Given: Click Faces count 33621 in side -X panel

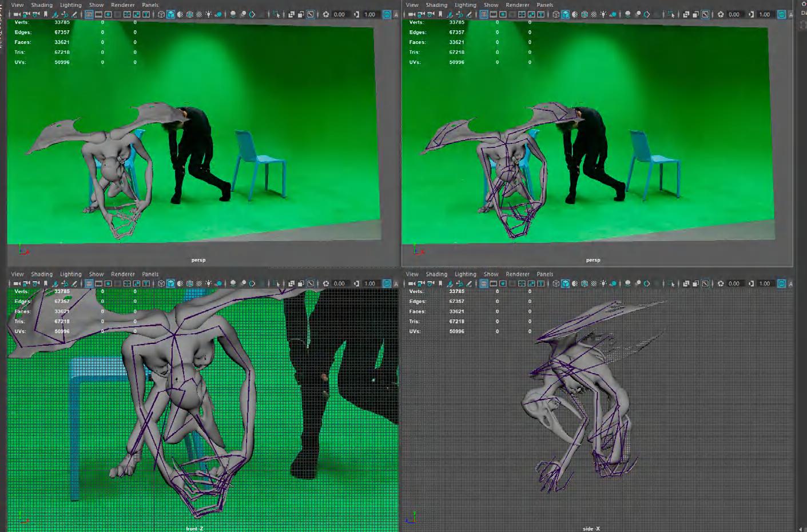Looking at the screenshot, I should point(457,311).
